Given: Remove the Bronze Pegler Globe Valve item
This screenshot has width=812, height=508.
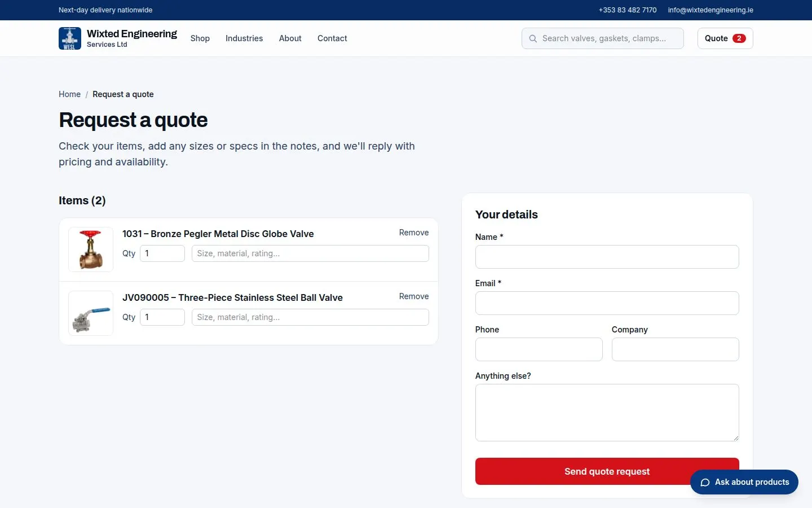Looking at the screenshot, I should [x=414, y=233].
